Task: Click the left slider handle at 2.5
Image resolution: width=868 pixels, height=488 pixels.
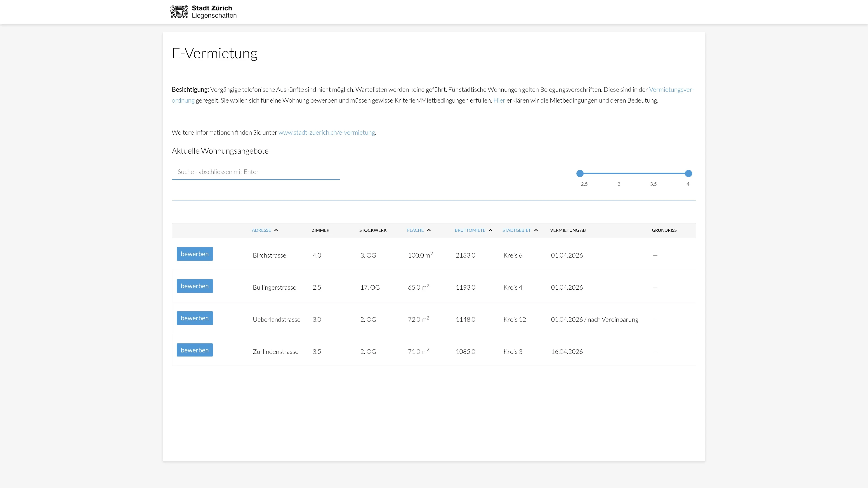Action: (x=580, y=174)
